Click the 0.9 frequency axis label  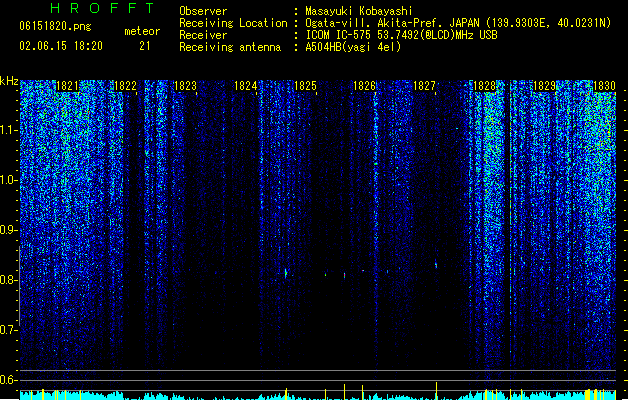pos(8,230)
